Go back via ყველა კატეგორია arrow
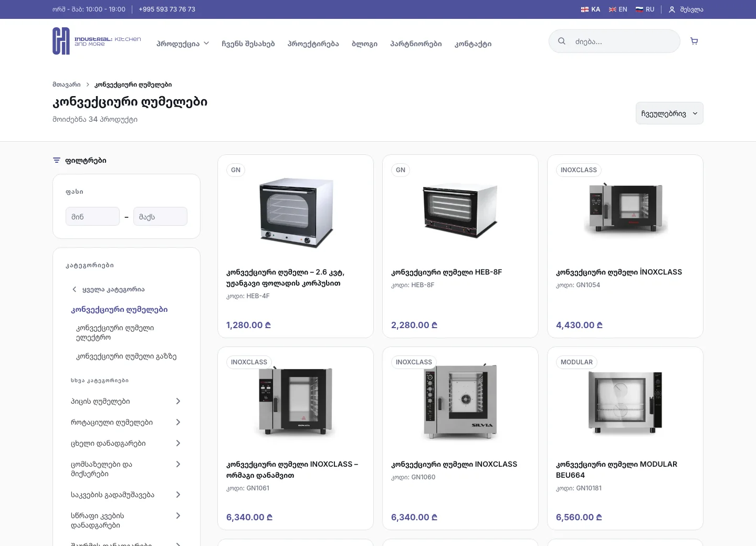Image resolution: width=756 pixels, height=546 pixels. [74, 289]
